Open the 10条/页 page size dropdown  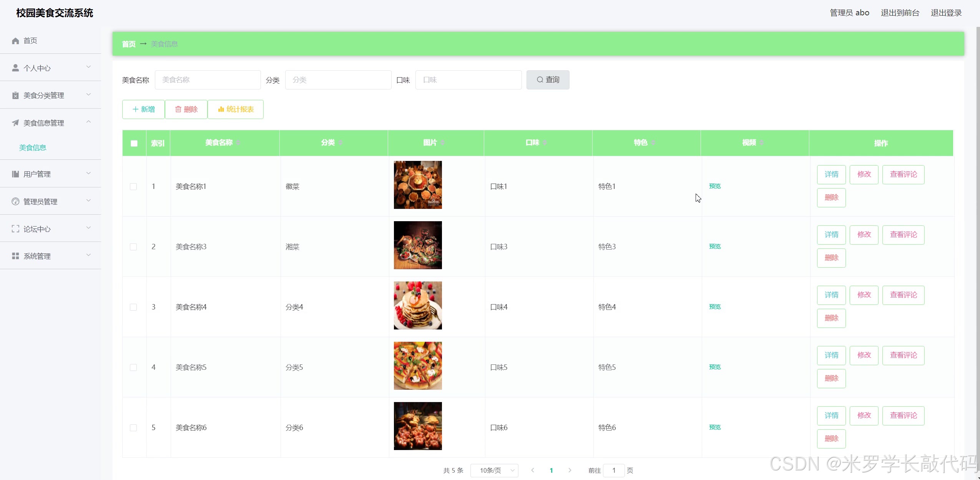click(494, 470)
